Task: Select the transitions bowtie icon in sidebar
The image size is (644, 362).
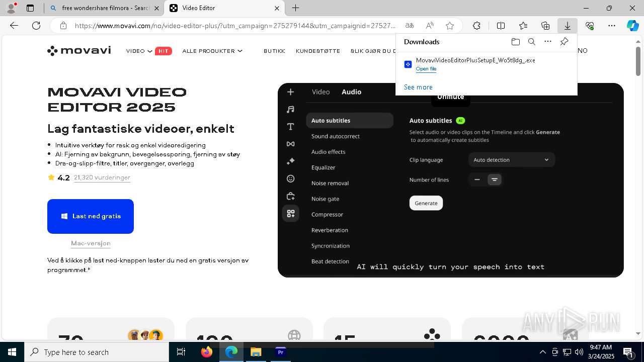Action: click(290, 144)
